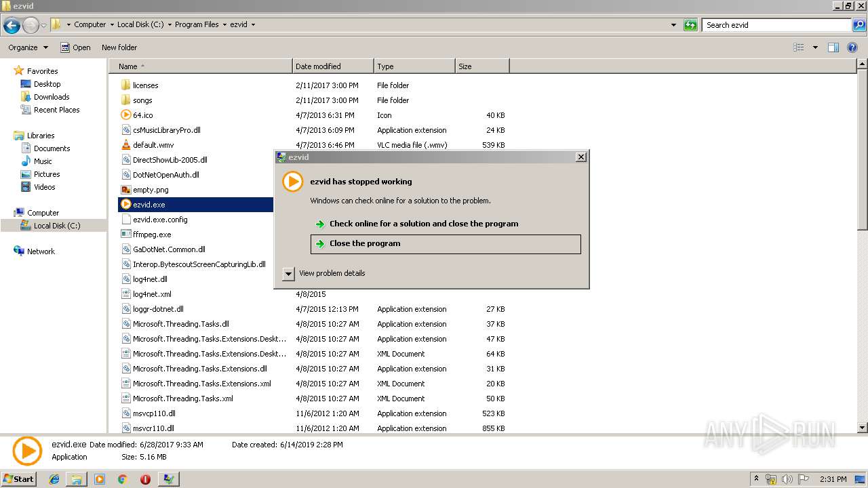868x488 pixels.
Task: Click the change view icon
Action: tap(799, 47)
